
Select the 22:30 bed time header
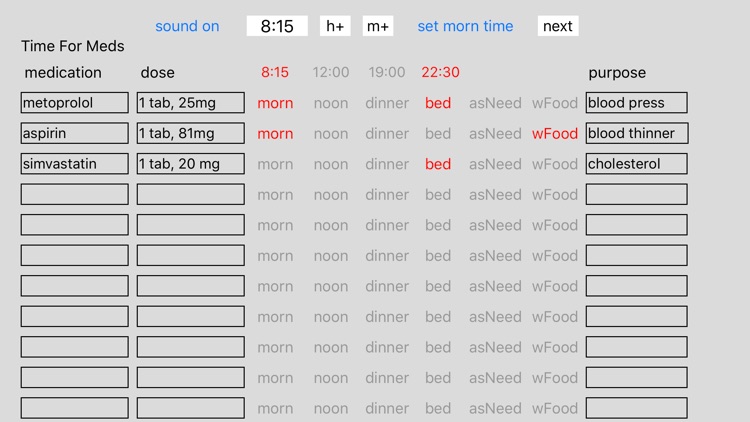pyautogui.click(x=440, y=72)
